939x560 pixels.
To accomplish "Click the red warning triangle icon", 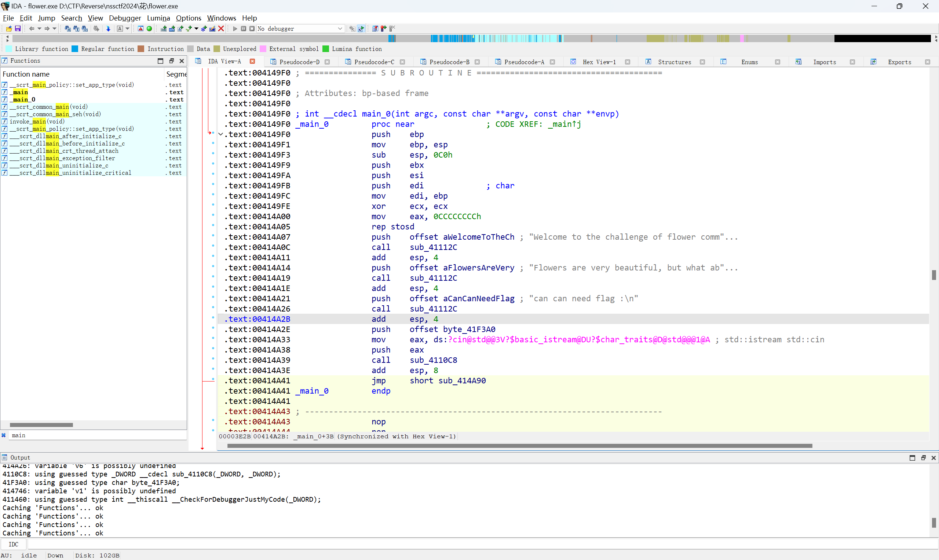I will pos(140,29).
